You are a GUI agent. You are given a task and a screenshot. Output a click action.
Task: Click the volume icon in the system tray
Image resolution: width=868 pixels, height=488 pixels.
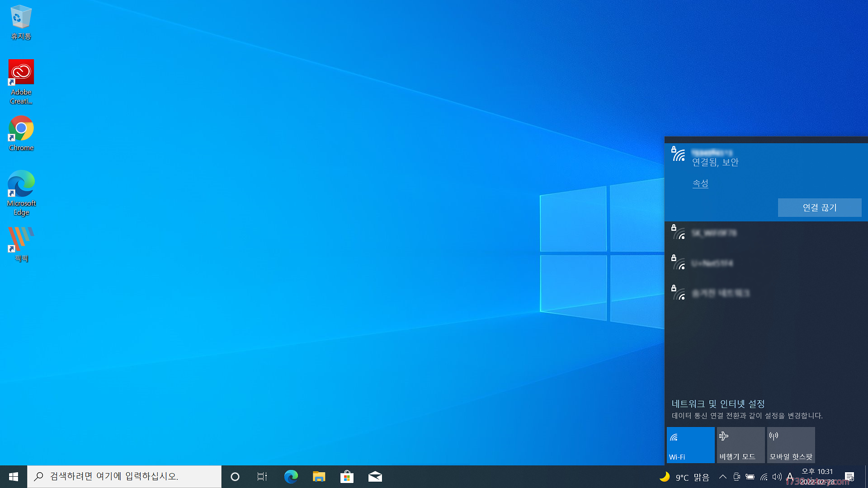tap(777, 477)
